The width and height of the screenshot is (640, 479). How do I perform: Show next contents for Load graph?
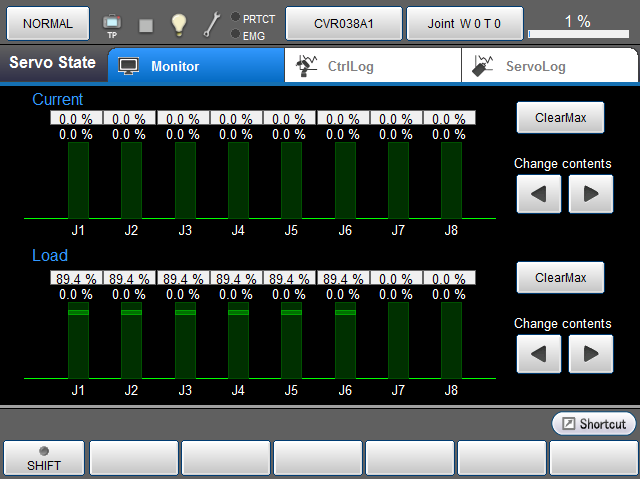tap(590, 353)
